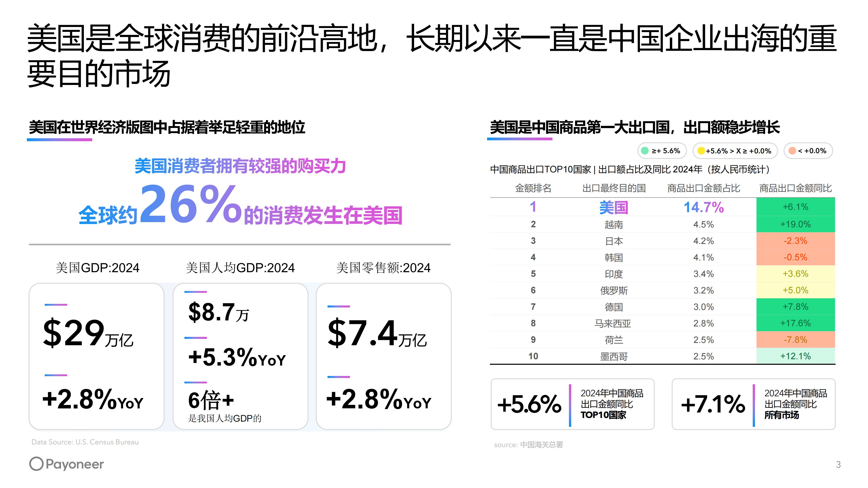Select the 俄罗斯 country cell
The image size is (868, 488).
click(614, 290)
